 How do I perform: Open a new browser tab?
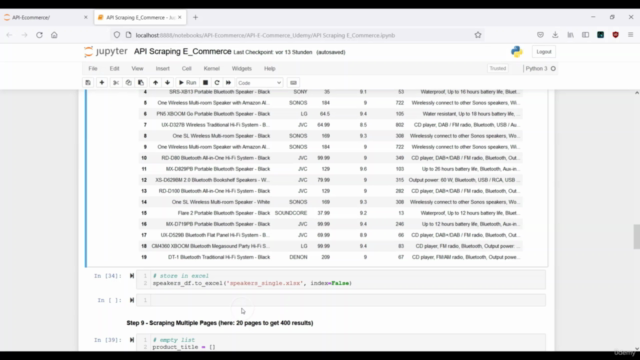click(196, 18)
